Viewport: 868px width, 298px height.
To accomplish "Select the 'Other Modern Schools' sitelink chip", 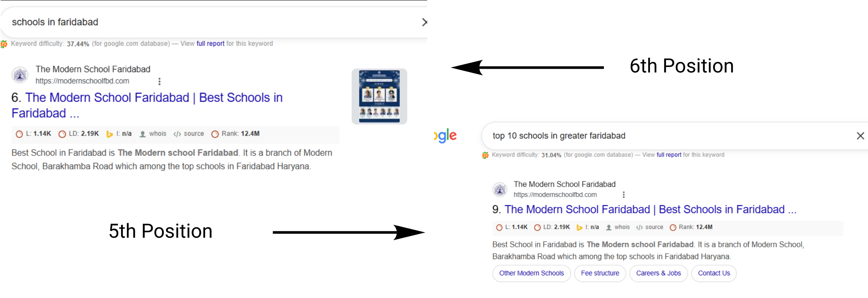I will tap(531, 273).
